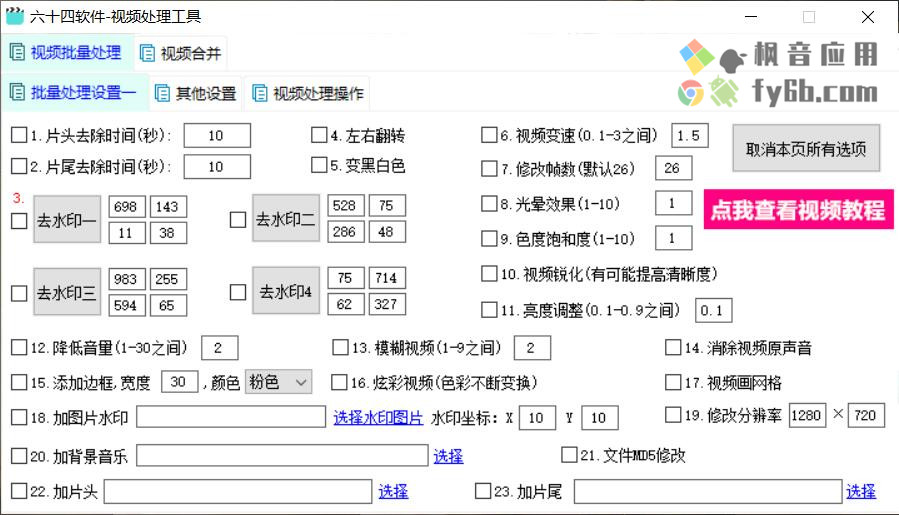Check the 6.视频变速 option
Screen dimensions: 899x515
pos(489,135)
